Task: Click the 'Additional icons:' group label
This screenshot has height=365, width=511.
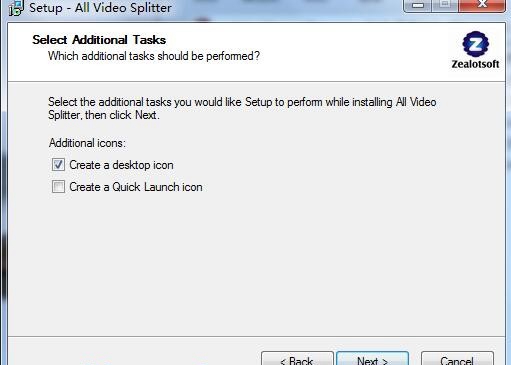Action: [87, 143]
